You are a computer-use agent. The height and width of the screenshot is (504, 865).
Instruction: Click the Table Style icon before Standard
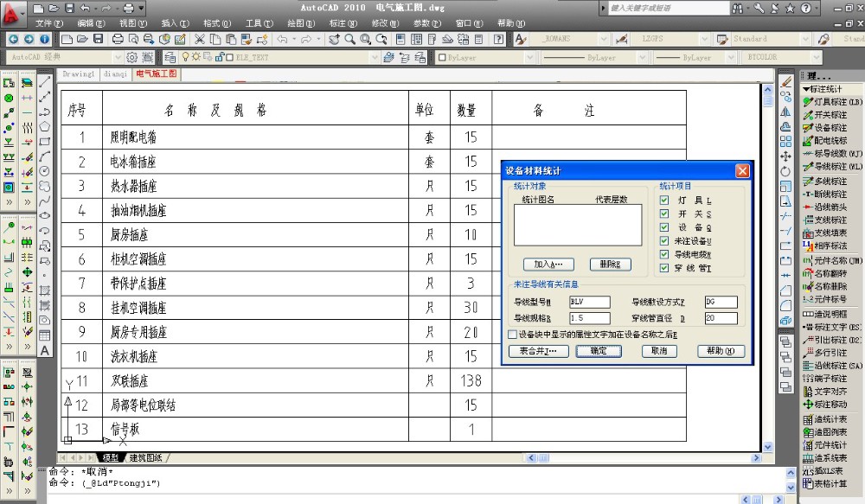pyautogui.click(x=722, y=39)
